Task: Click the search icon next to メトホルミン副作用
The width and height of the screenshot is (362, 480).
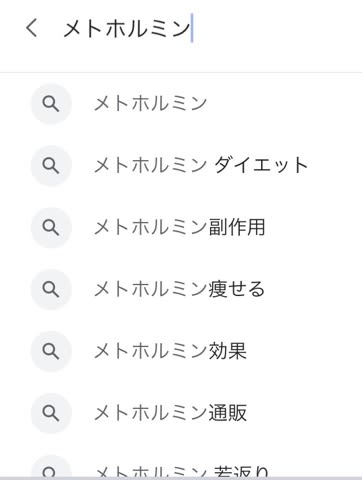Action: pos(51,227)
